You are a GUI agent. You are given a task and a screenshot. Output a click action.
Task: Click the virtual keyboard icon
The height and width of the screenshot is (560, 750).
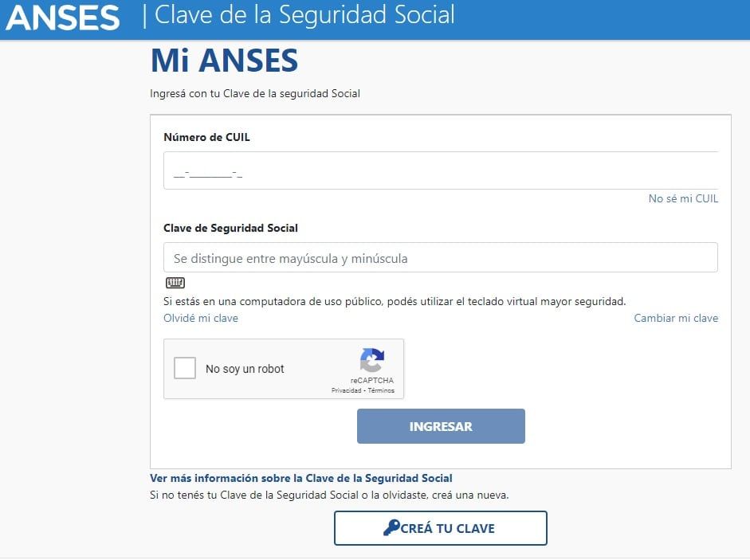[x=175, y=283]
